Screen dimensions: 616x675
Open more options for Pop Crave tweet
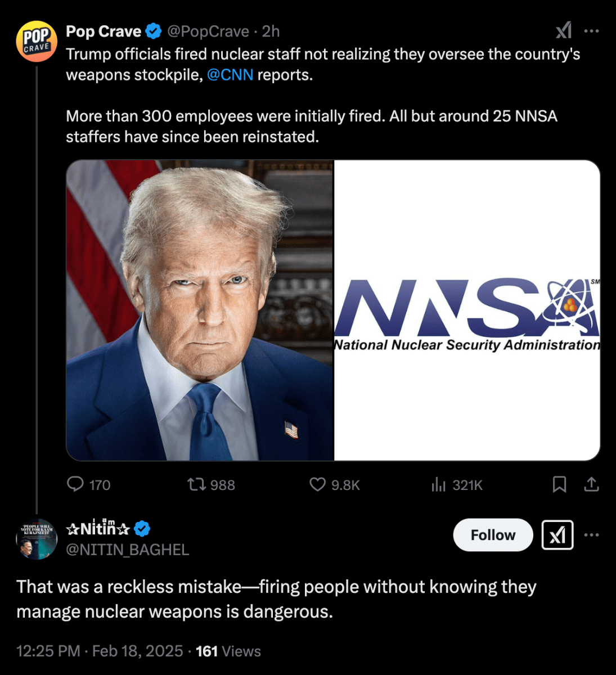pos(591,31)
